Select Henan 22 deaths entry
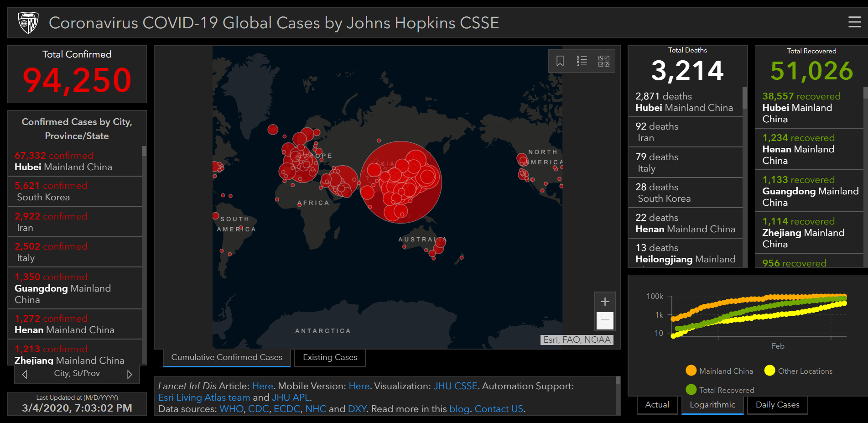The image size is (868, 423). pos(685,223)
